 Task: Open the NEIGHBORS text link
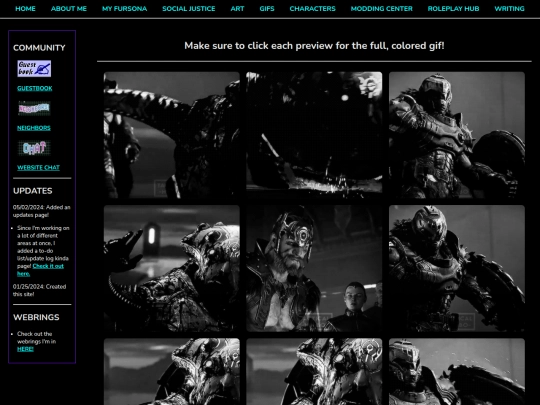(34, 128)
